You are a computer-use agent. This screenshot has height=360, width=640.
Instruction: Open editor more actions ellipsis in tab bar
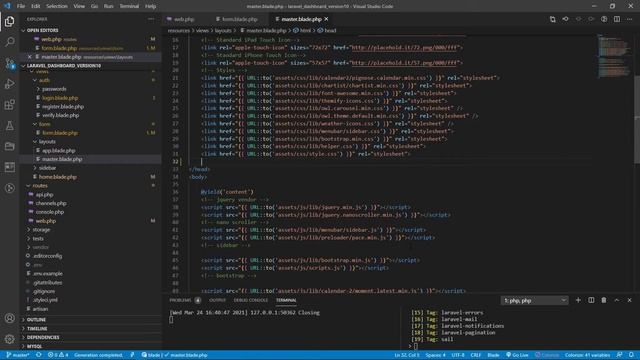(629, 19)
